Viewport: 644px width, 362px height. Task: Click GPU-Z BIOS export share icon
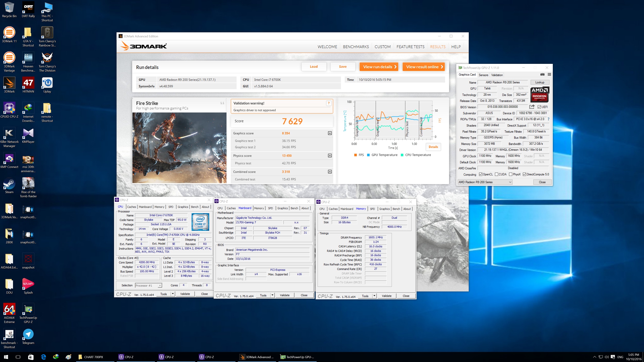[532, 107]
